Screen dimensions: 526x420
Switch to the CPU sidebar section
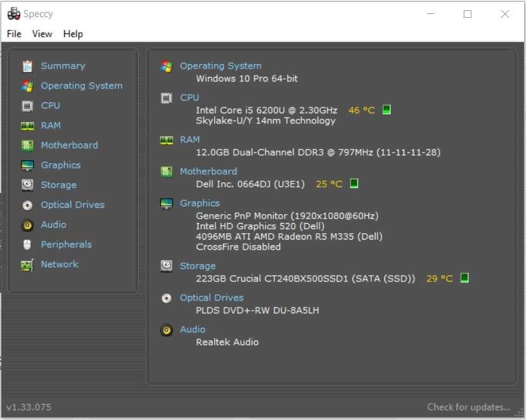click(x=50, y=105)
